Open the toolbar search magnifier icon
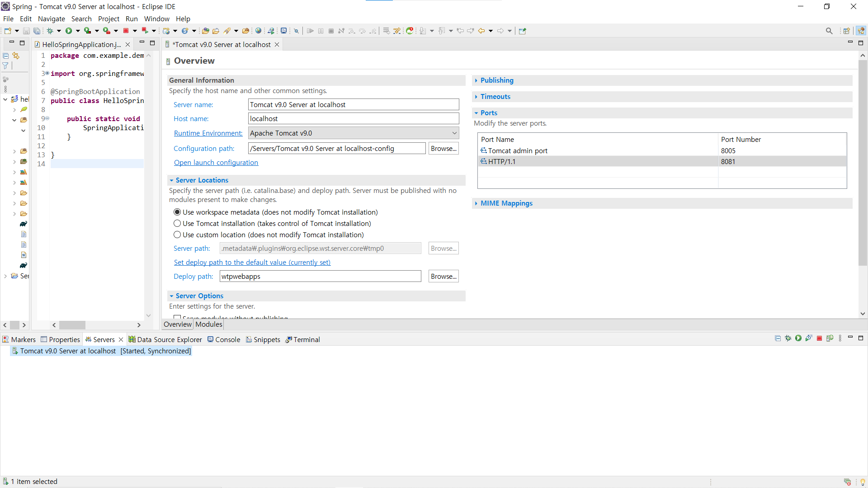This screenshot has height=488, width=868. click(x=829, y=31)
